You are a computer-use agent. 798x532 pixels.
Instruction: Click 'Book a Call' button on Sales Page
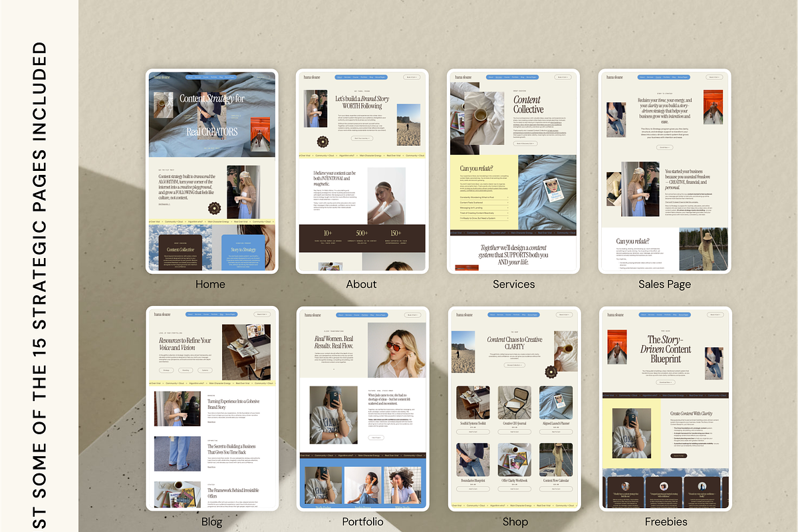[716, 77]
